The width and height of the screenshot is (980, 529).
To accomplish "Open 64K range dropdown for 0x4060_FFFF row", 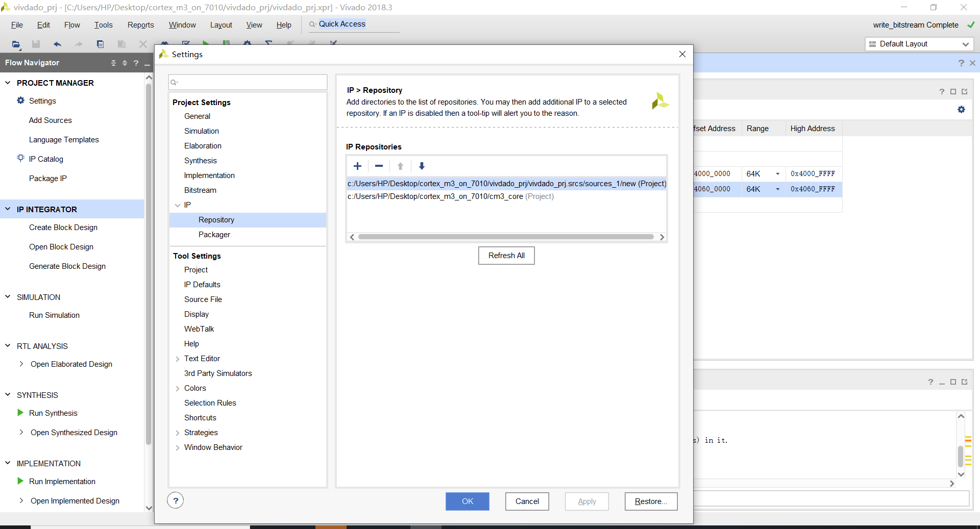I will pyautogui.click(x=777, y=189).
